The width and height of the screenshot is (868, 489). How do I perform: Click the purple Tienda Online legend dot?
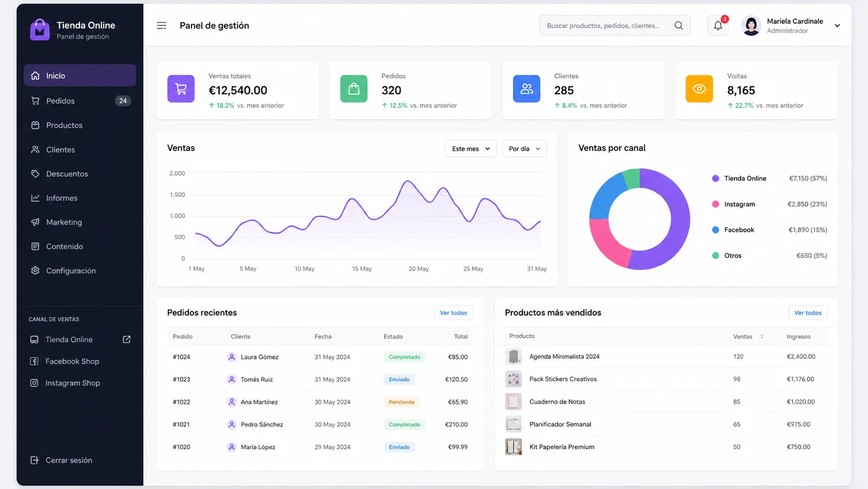(715, 178)
